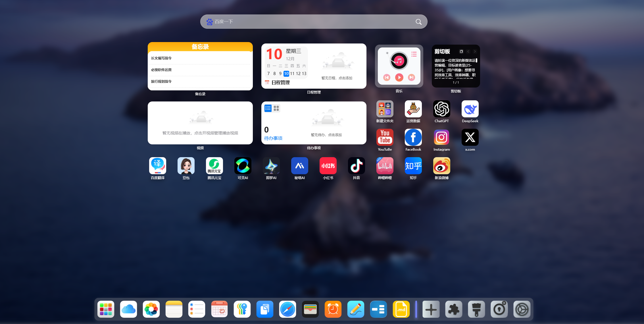Open the ChatGPT shortcut icon
The image size is (644, 324).
pyautogui.click(x=441, y=109)
